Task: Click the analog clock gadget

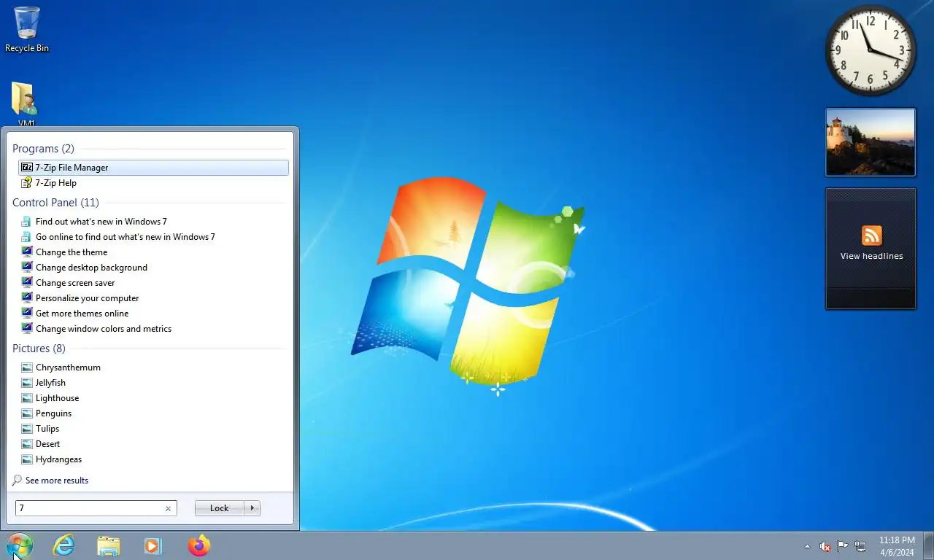Action: tap(871, 50)
